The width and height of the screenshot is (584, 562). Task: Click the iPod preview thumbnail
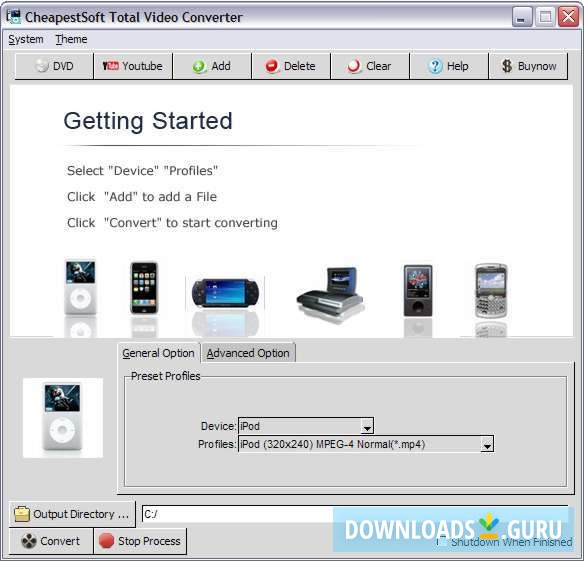point(63,418)
